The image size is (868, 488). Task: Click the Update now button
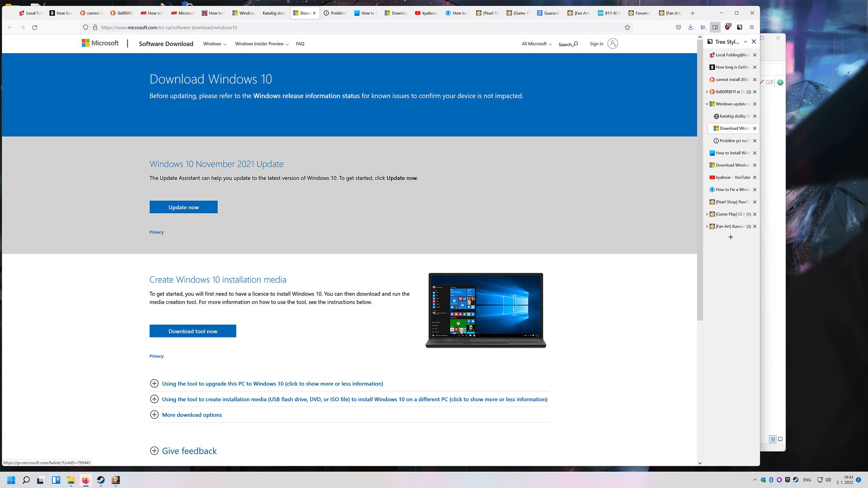coord(183,207)
